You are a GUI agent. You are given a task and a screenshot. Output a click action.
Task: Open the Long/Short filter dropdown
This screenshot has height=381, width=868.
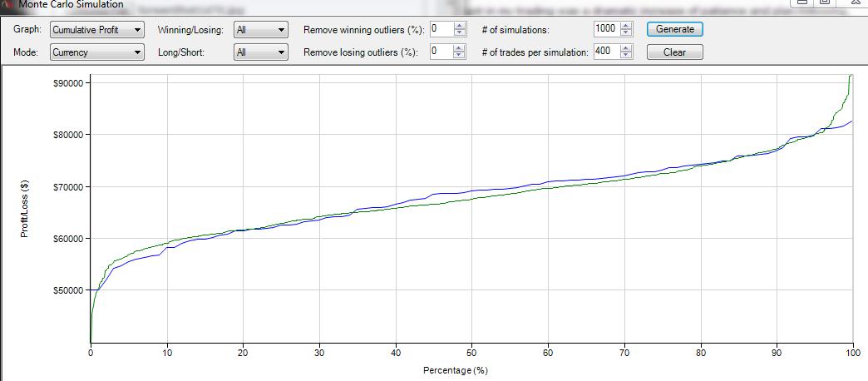click(x=261, y=52)
